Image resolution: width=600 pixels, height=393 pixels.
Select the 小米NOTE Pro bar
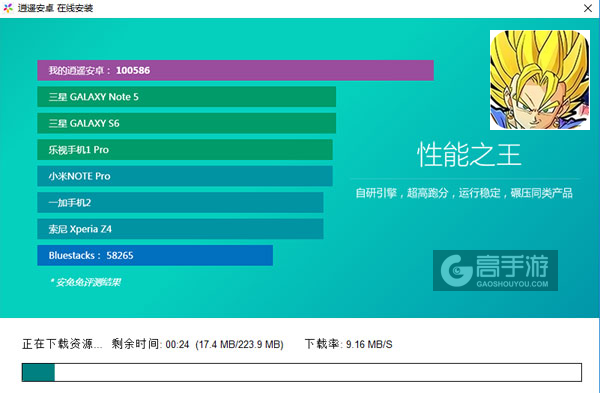point(185,176)
